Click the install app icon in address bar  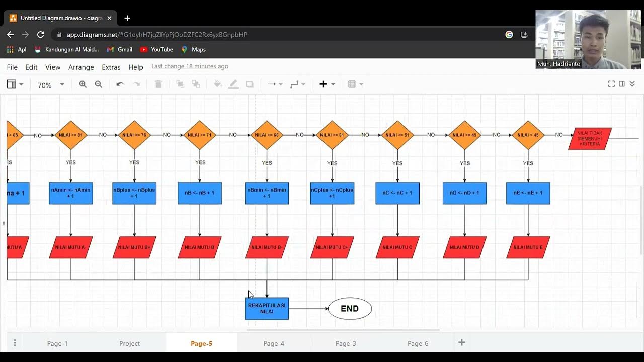[524, 35]
